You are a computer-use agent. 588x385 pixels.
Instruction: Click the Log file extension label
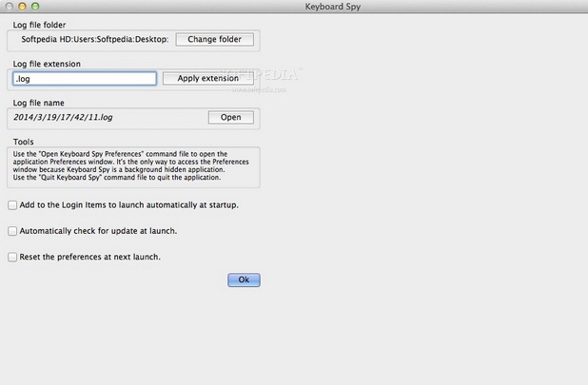tap(47, 64)
